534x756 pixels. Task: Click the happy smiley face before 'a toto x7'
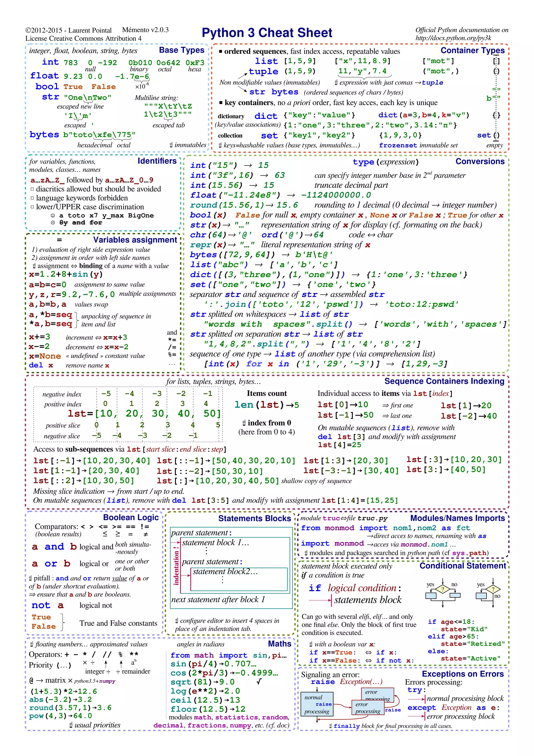coord(53,216)
